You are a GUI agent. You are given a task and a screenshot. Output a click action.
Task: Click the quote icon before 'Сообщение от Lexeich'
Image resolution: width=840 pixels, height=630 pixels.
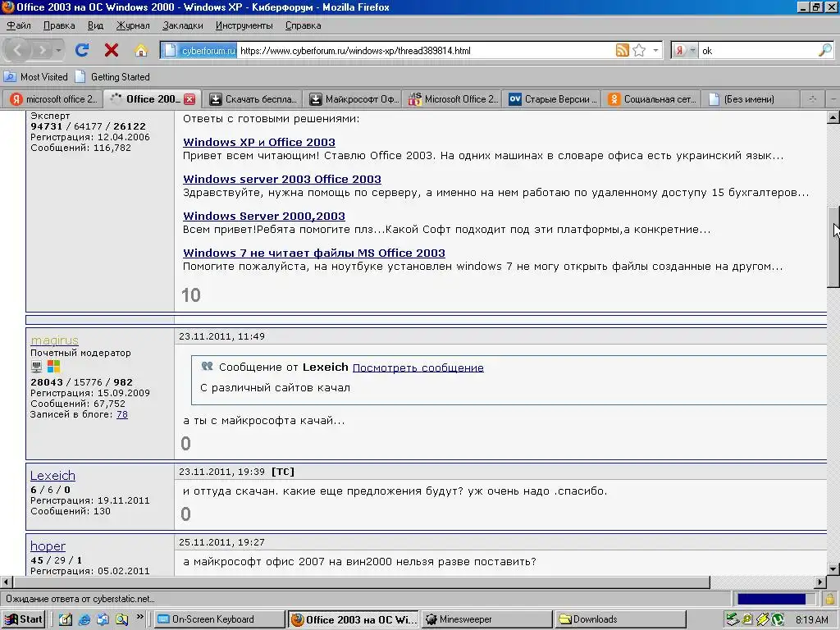[207, 367]
